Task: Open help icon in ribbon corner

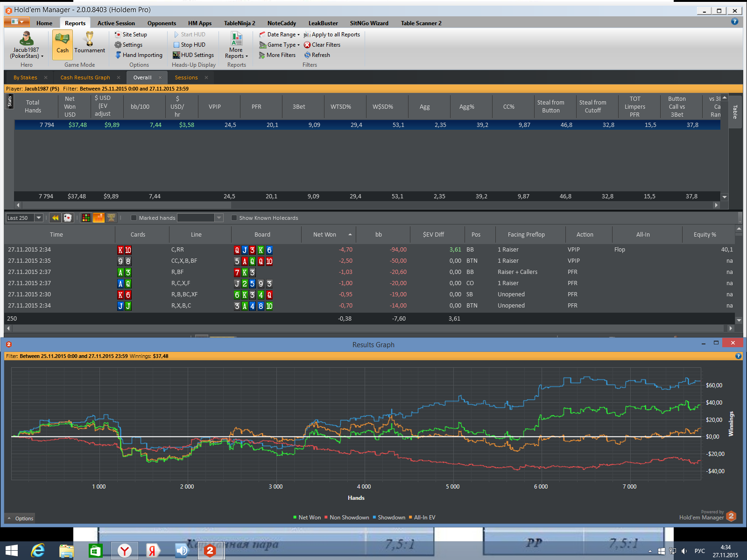Action: click(734, 21)
